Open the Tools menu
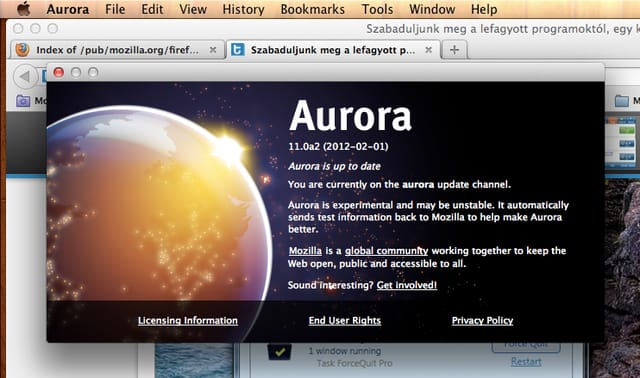This screenshot has height=378, width=640. tap(377, 9)
